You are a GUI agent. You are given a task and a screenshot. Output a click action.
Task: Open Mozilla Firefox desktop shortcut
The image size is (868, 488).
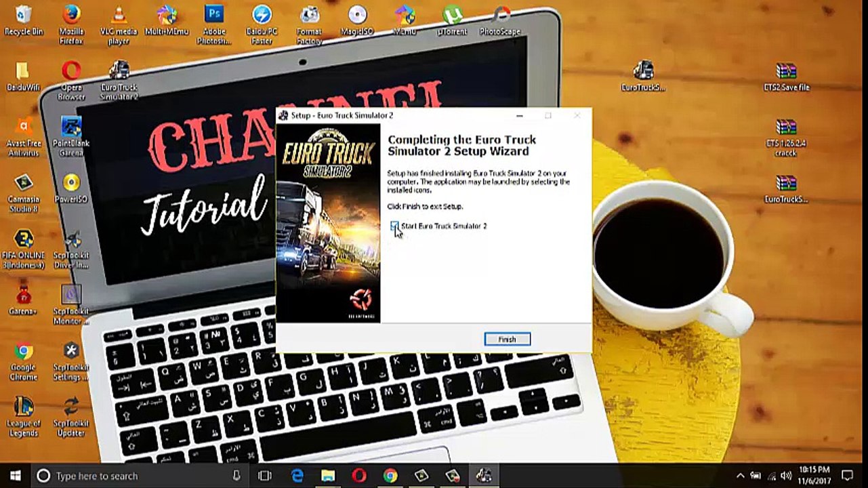71,25
